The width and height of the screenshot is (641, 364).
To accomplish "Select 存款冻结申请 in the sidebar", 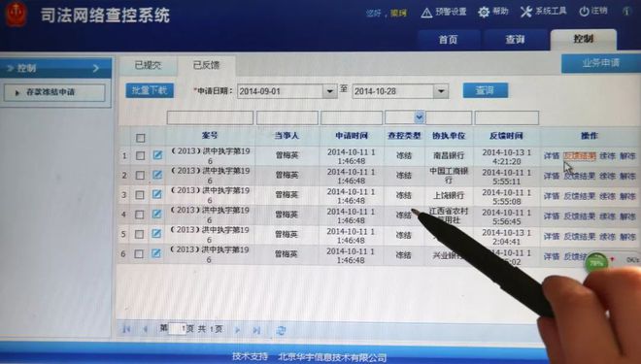I will tap(54, 93).
